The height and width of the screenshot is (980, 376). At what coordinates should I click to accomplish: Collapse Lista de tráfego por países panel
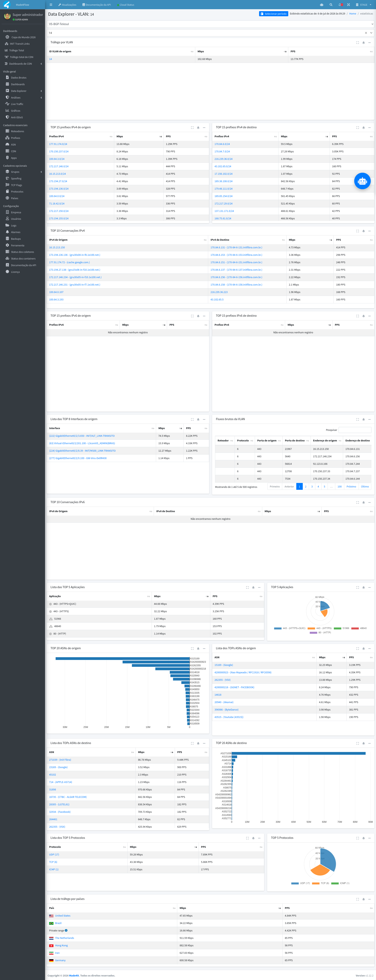tap(369, 899)
